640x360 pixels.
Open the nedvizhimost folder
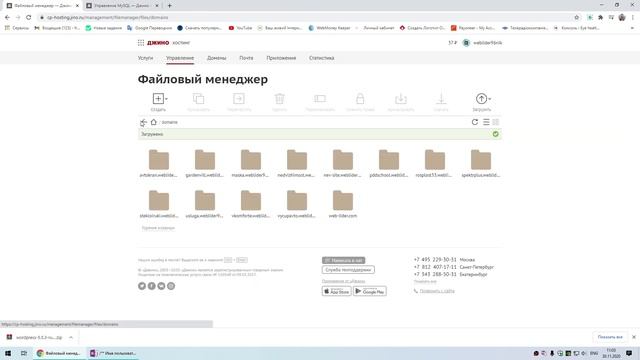297,163
